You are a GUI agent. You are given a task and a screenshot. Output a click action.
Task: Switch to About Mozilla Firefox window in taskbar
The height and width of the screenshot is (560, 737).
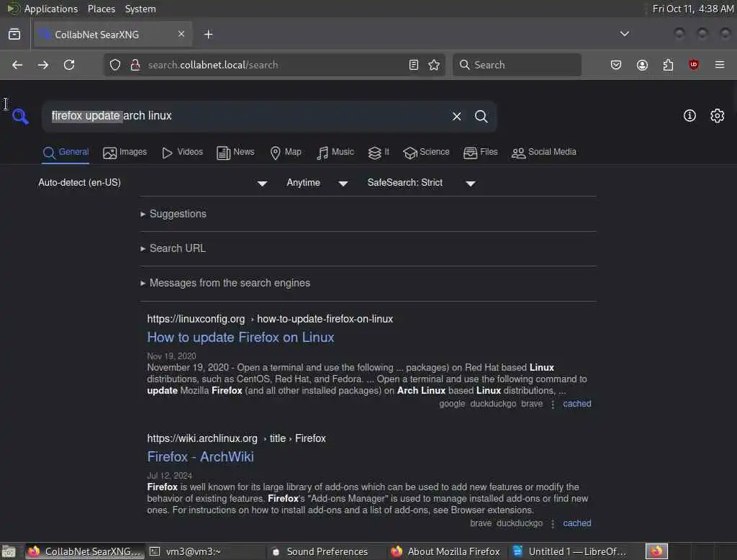[x=448, y=551]
